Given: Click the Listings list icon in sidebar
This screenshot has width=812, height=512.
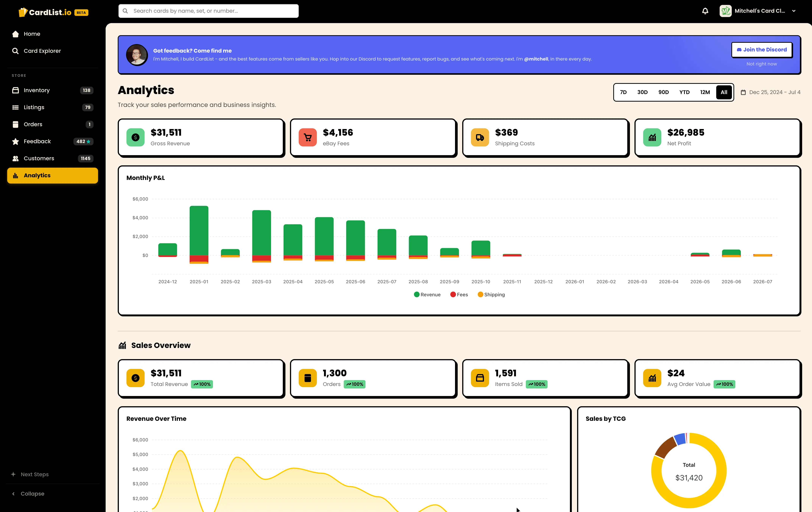Looking at the screenshot, I should click(16, 107).
